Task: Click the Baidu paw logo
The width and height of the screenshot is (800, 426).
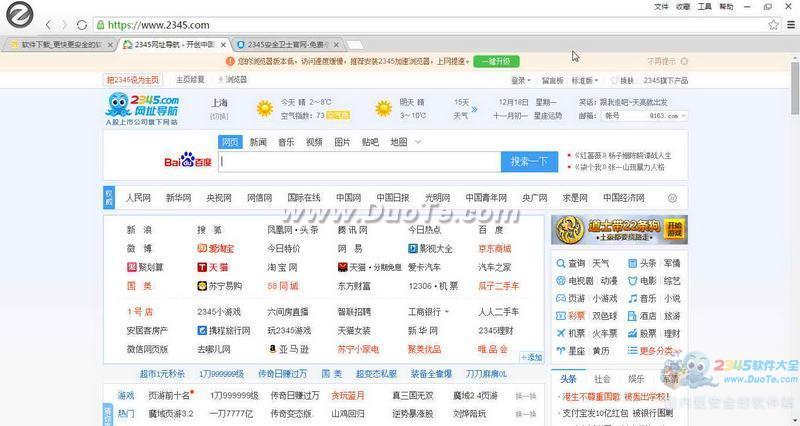Action: click(187, 160)
